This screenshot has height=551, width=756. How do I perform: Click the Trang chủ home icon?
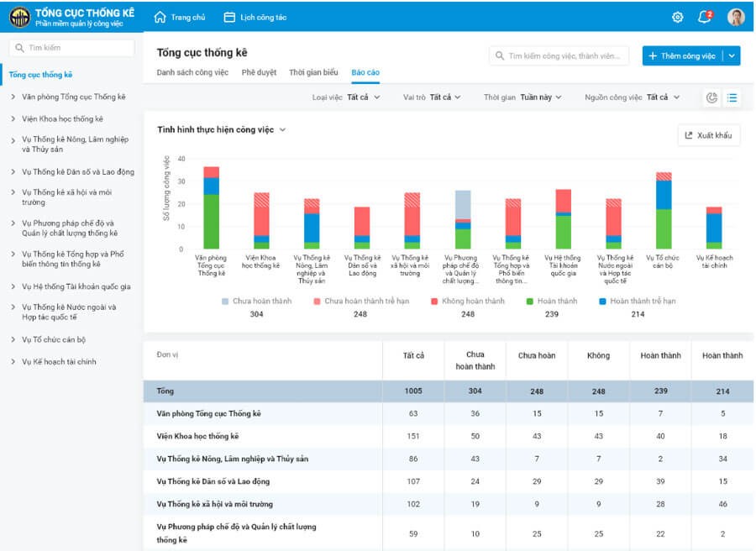160,17
